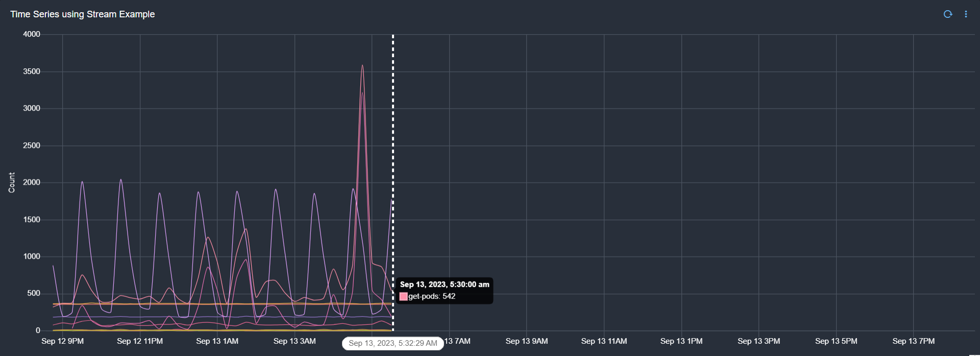Click the tooltip date Sep 13, 2023, 5:30:00 am
This screenshot has height=356, width=980.
[x=445, y=285]
